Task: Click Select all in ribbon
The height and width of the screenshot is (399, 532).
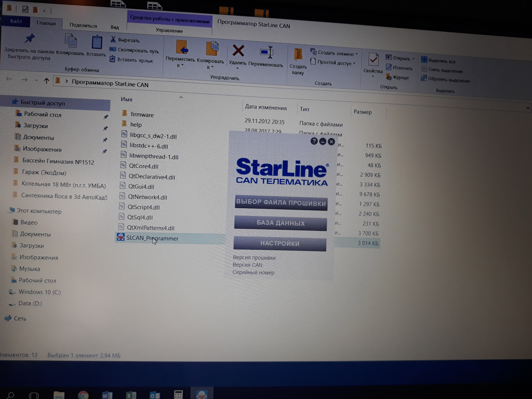Action: (438, 60)
